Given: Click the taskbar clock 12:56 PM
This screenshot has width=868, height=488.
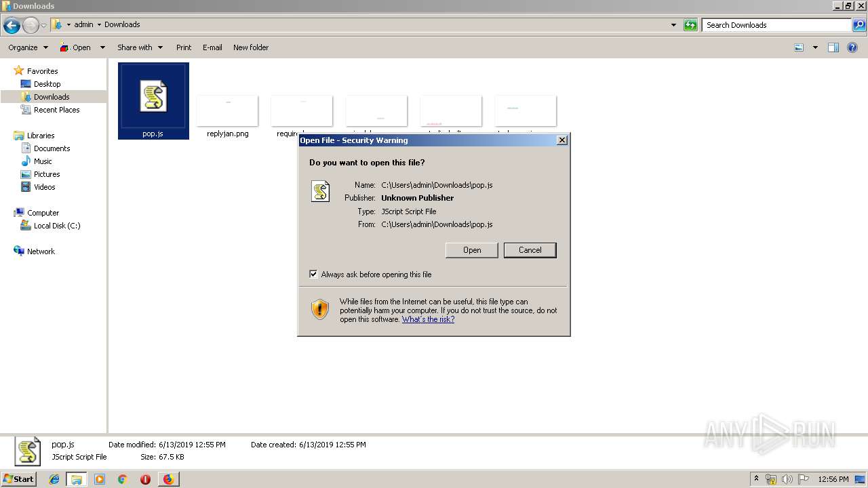Looking at the screenshot, I should pos(833,479).
